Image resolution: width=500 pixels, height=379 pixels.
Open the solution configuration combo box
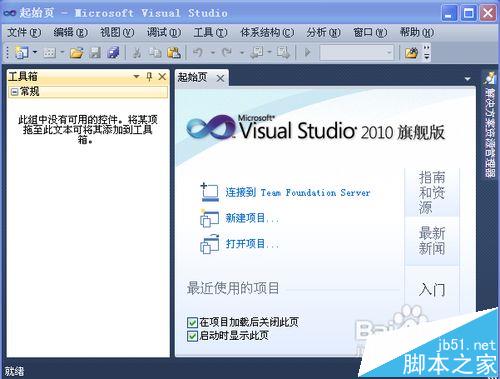coord(356,53)
